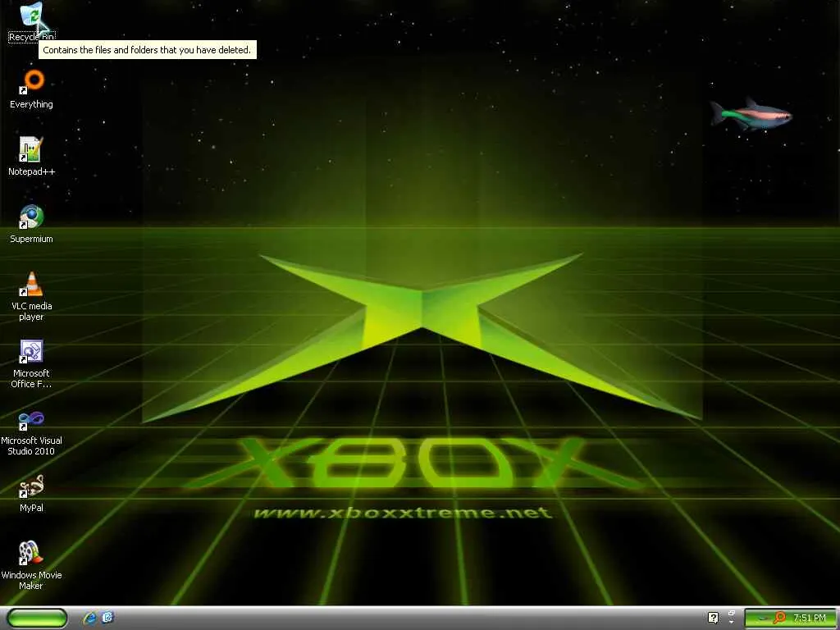Select the VLC media player shortcut
The image size is (840, 630).
tap(31, 296)
